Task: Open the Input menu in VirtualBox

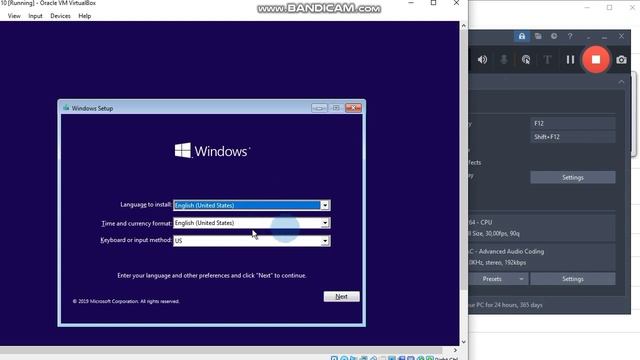Action: (x=35, y=16)
